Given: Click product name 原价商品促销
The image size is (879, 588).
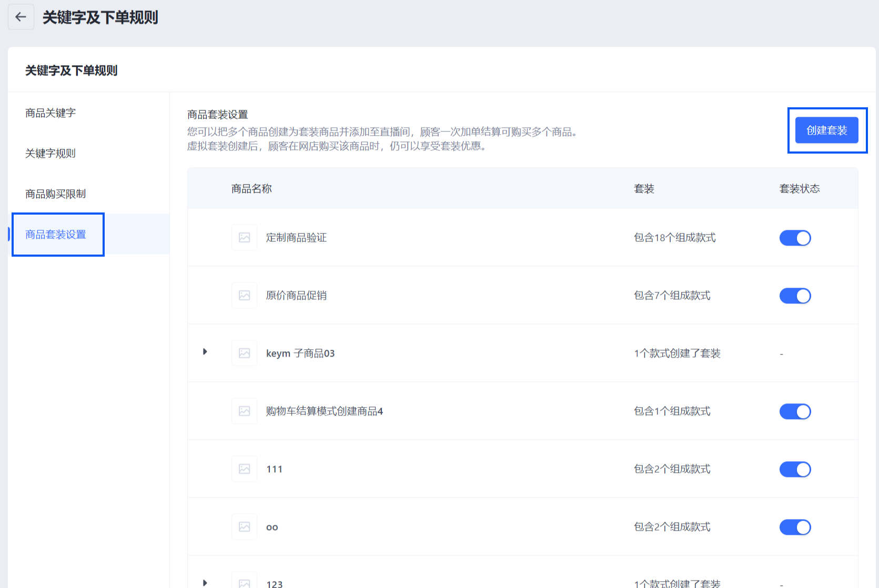Looking at the screenshot, I should 296,296.
